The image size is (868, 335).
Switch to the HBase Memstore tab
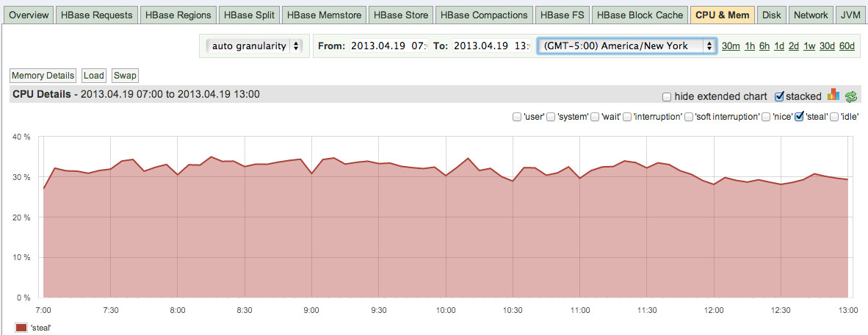324,15
